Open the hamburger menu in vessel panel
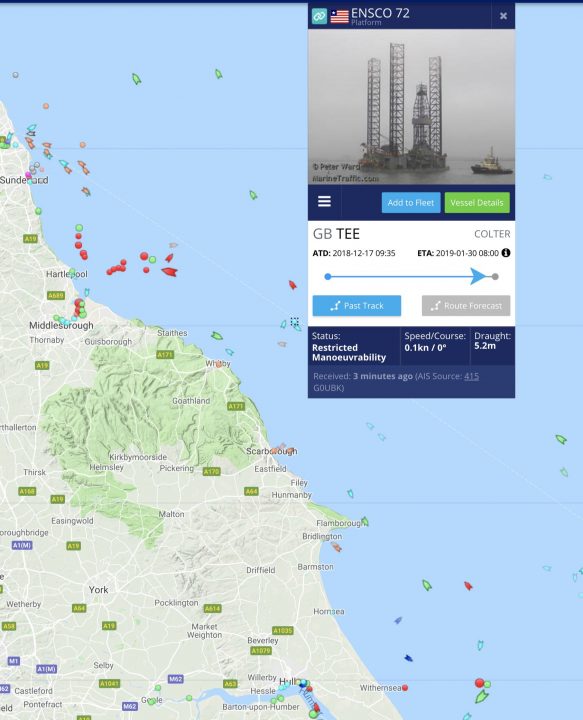The width and height of the screenshot is (583, 720). (324, 202)
